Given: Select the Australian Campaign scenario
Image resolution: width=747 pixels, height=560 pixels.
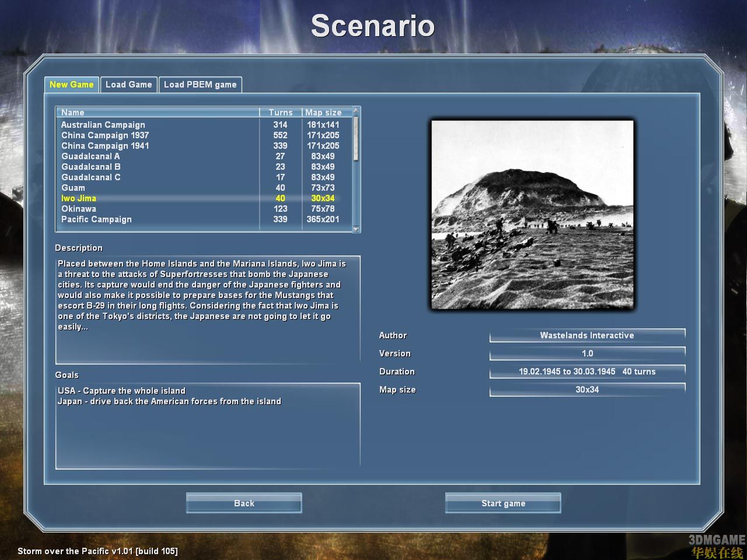Looking at the screenshot, I should (x=103, y=125).
